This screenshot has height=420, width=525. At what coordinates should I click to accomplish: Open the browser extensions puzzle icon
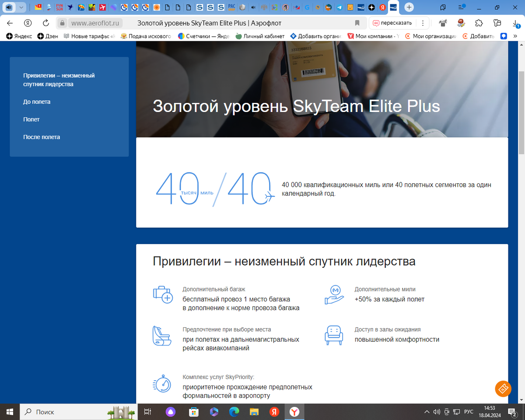click(479, 23)
